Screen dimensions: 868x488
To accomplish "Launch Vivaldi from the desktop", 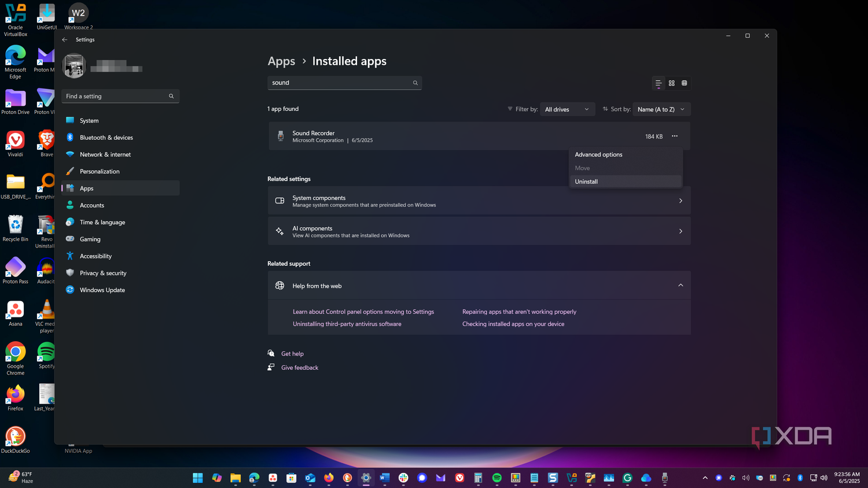I will (x=16, y=143).
